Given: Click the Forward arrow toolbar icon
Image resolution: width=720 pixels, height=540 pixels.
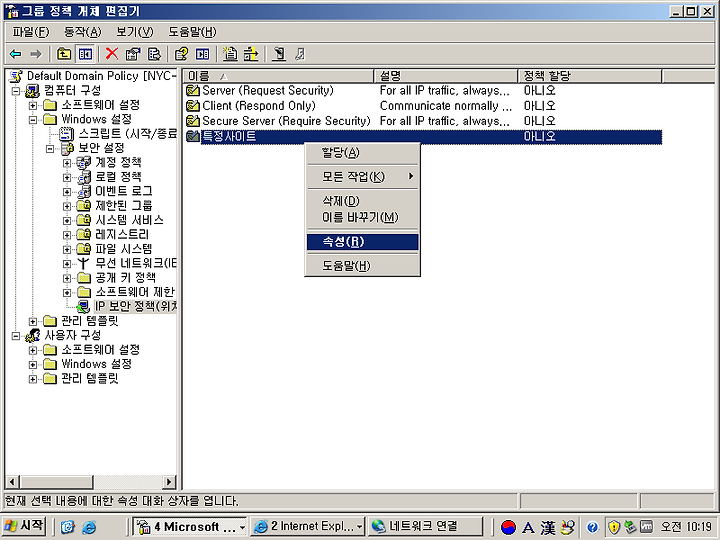Looking at the screenshot, I should point(36,54).
